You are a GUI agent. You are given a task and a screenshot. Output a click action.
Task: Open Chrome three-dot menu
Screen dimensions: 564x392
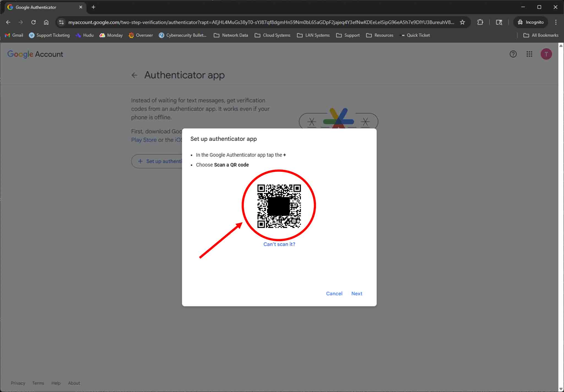coord(556,22)
